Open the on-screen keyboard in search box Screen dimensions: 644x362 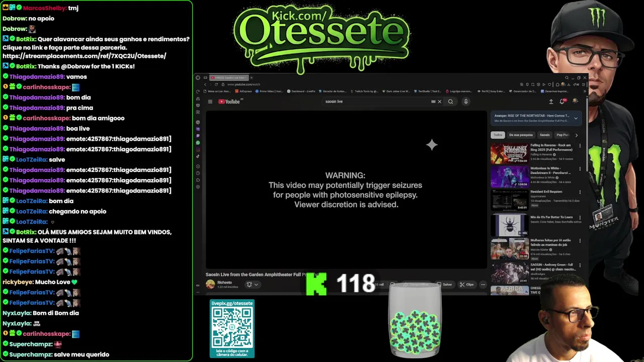tap(433, 102)
